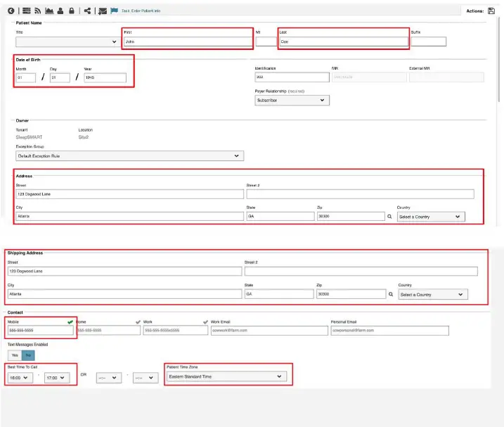This screenshot has height=427, width=504.
Task: Open the Best Time To Call start time
Action: pos(19,378)
